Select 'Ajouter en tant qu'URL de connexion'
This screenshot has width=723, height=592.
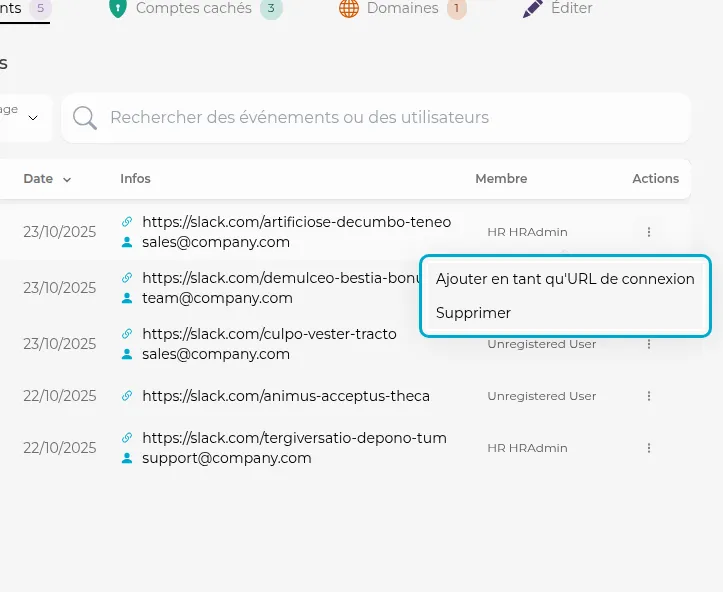tap(565, 279)
